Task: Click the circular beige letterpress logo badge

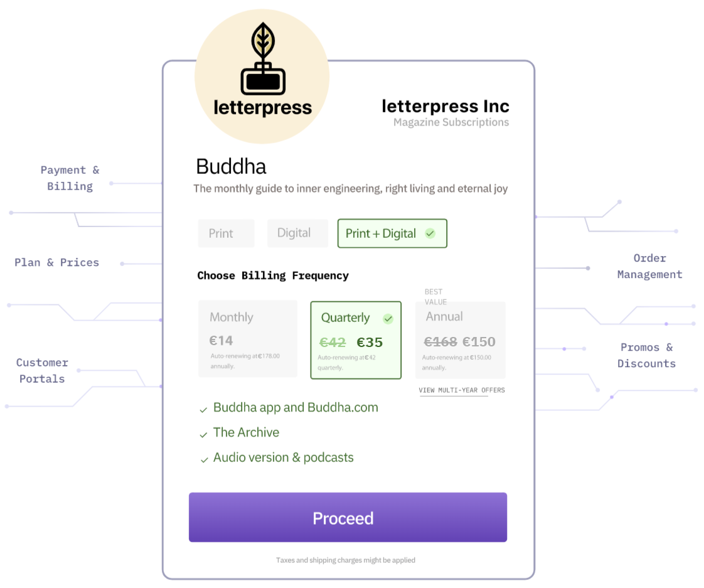Action: coord(262,75)
